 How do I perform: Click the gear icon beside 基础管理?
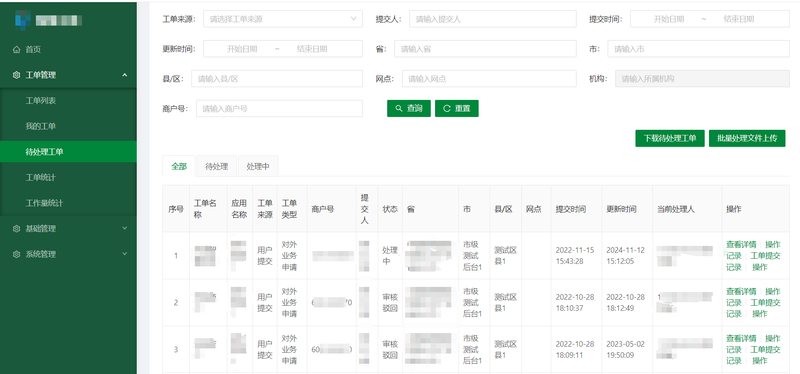coord(16,229)
